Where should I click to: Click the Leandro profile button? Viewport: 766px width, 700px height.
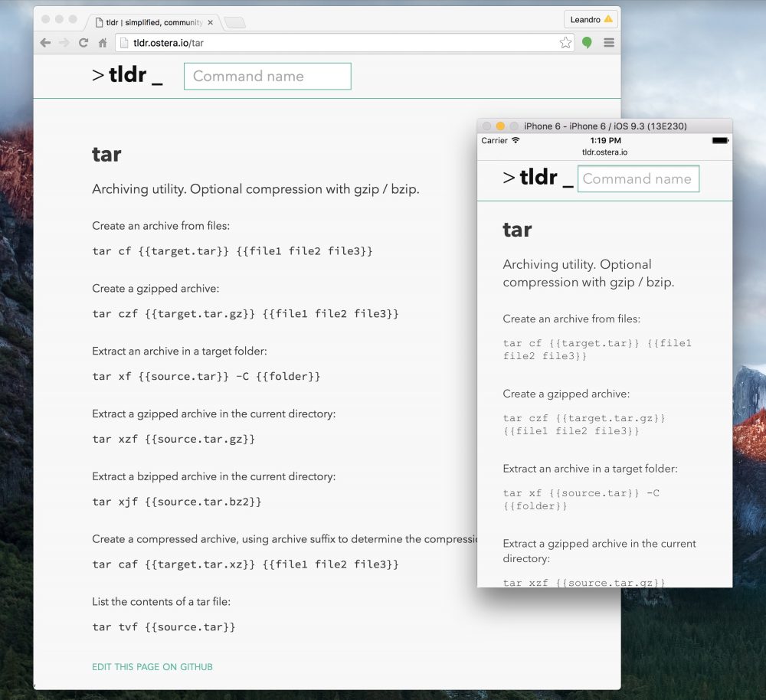coord(590,18)
